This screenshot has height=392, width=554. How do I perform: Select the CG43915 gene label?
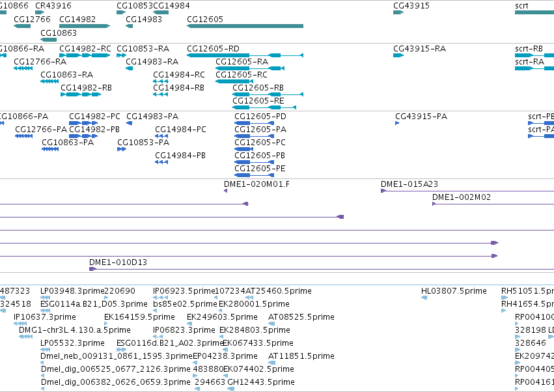click(x=411, y=6)
